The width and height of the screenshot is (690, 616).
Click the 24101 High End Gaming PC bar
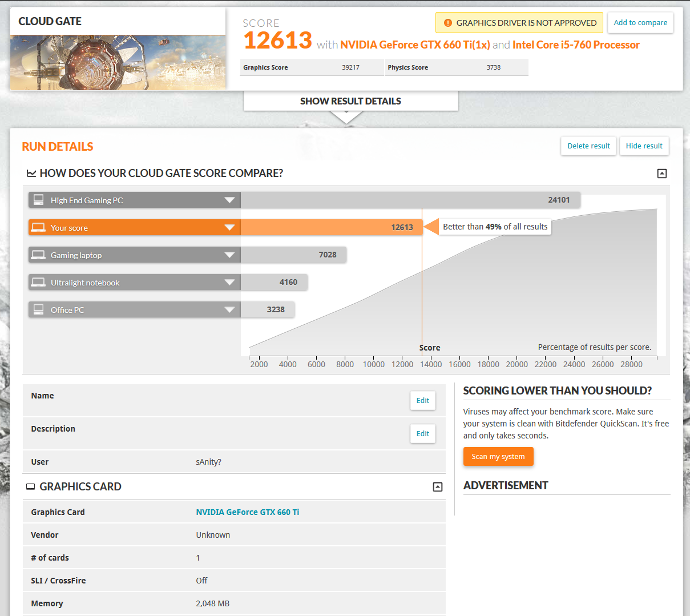tap(410, 200)
